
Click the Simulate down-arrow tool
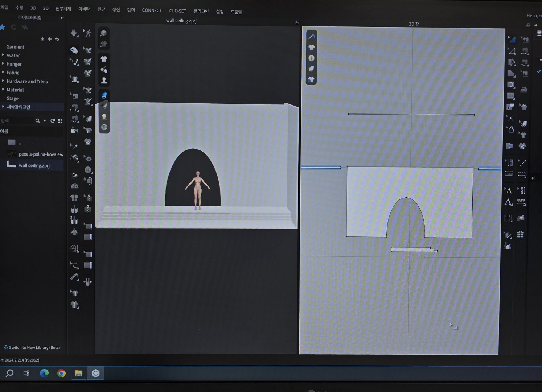(x=74, y=33)
